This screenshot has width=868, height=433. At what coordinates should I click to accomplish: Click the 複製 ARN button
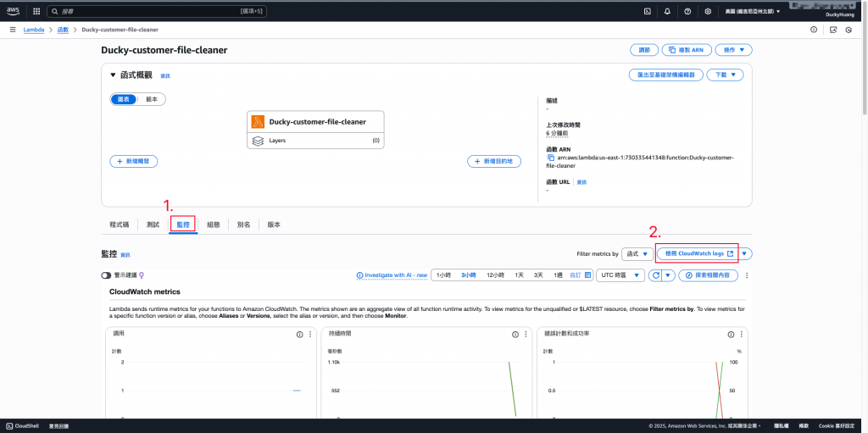(687, 50)
